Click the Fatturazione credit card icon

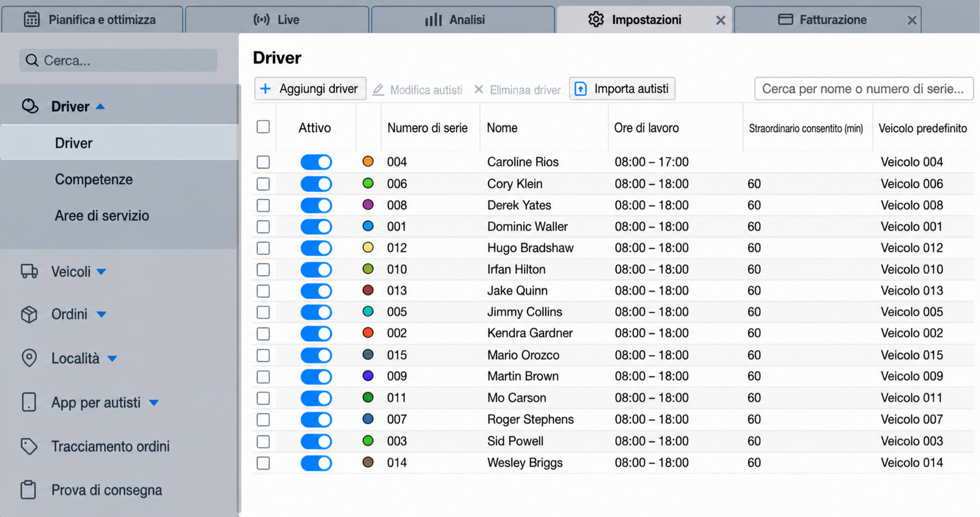pos(785,19)
